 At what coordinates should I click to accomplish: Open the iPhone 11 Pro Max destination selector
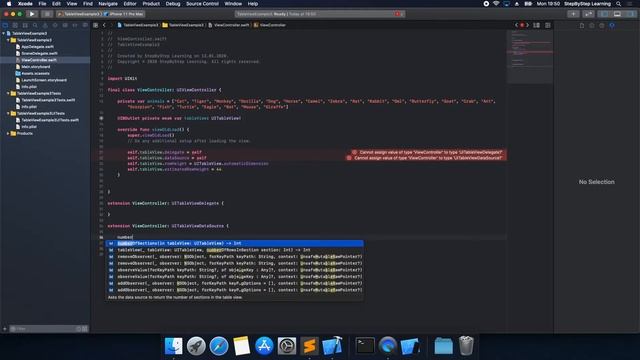(124, 14)
